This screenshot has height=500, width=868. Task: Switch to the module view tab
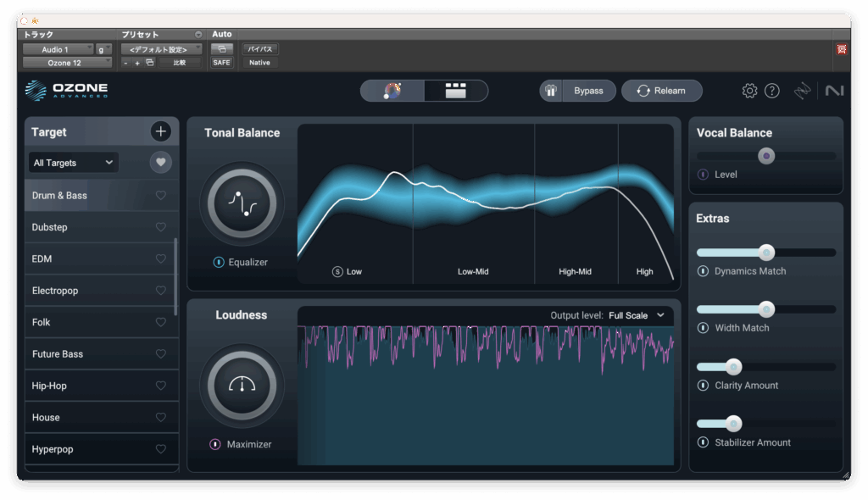coord(456,91)
